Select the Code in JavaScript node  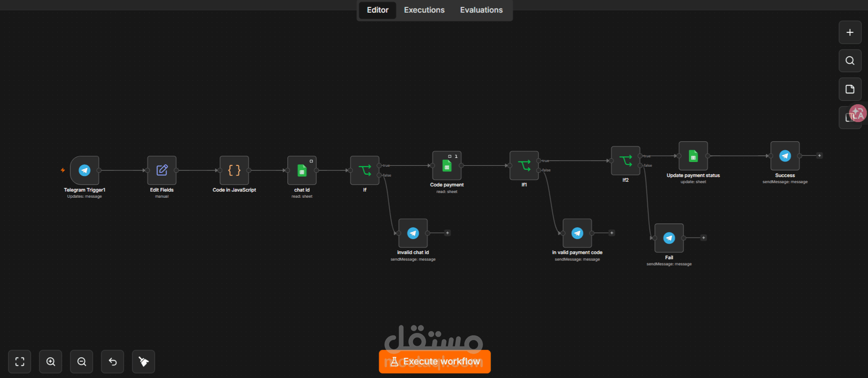tap(234, 170)
